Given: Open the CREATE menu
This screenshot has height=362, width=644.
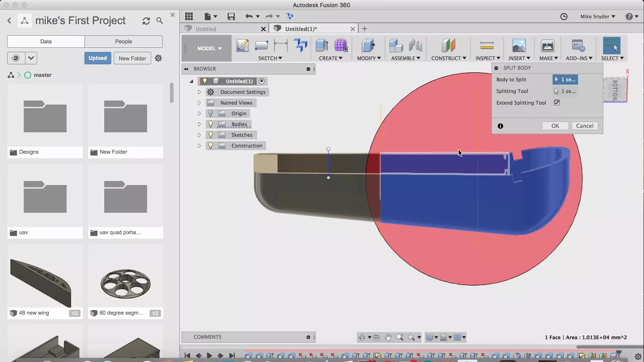Looking at the screenshot, I should pos(331,58).
